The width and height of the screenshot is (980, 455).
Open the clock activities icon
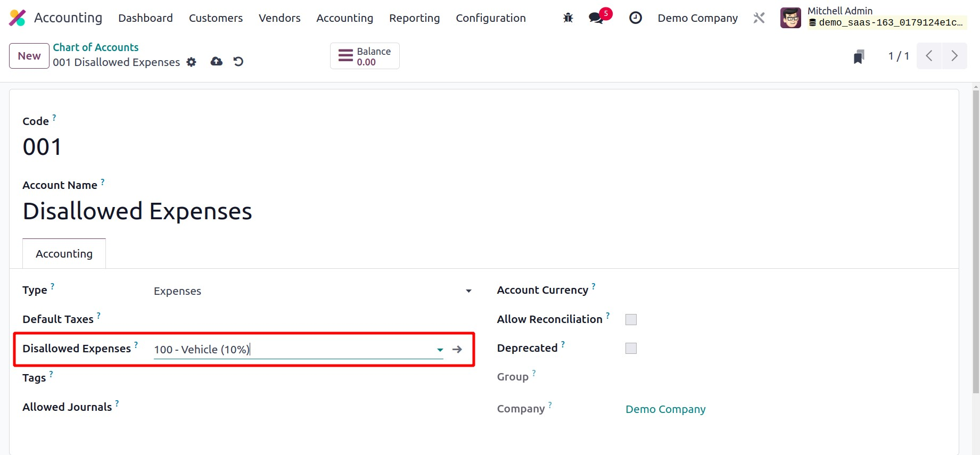(635, 18)
